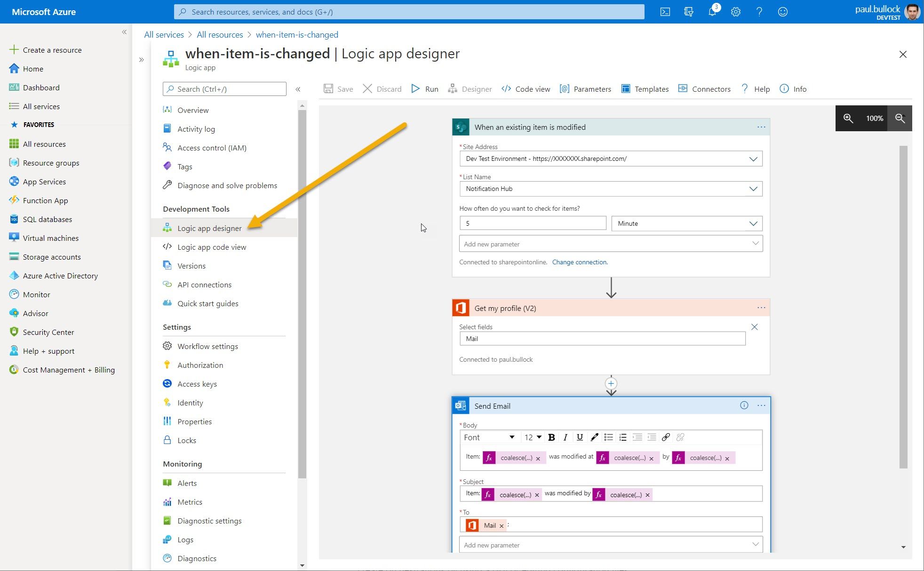Screen dimensions: 924x571
Task: Toggle underline formatting in email body
Action: coord(580,437)
